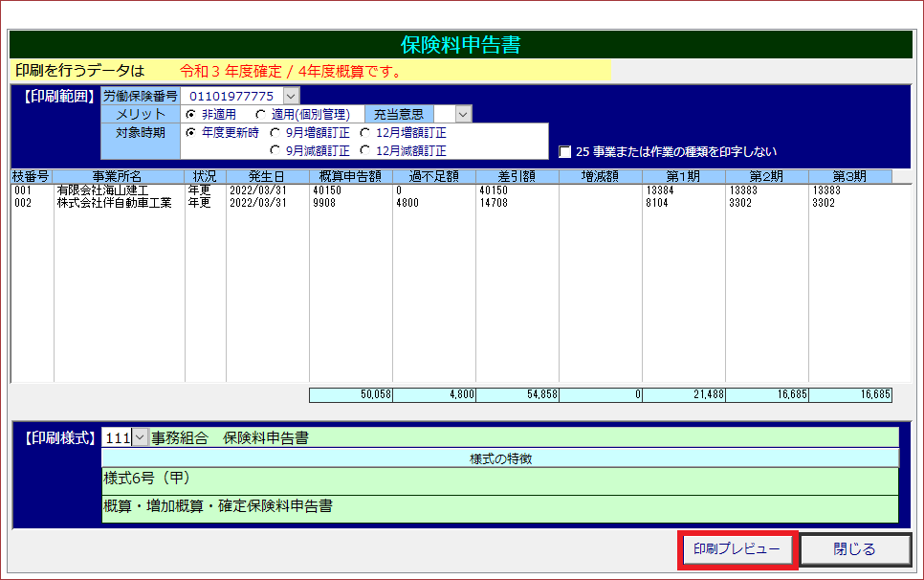
Task: Select row 001 有限会社海山建工
Action: 115,190
